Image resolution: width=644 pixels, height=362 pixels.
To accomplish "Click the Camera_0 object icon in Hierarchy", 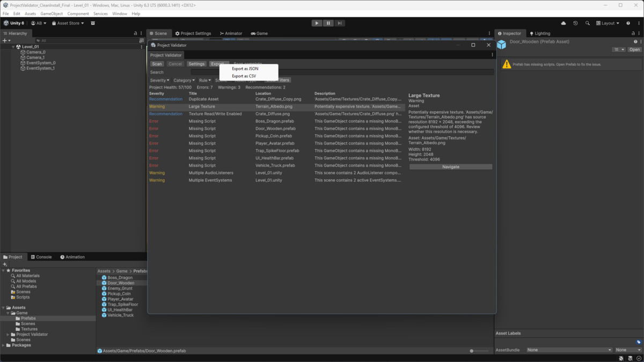I will [x=23, y=52].
